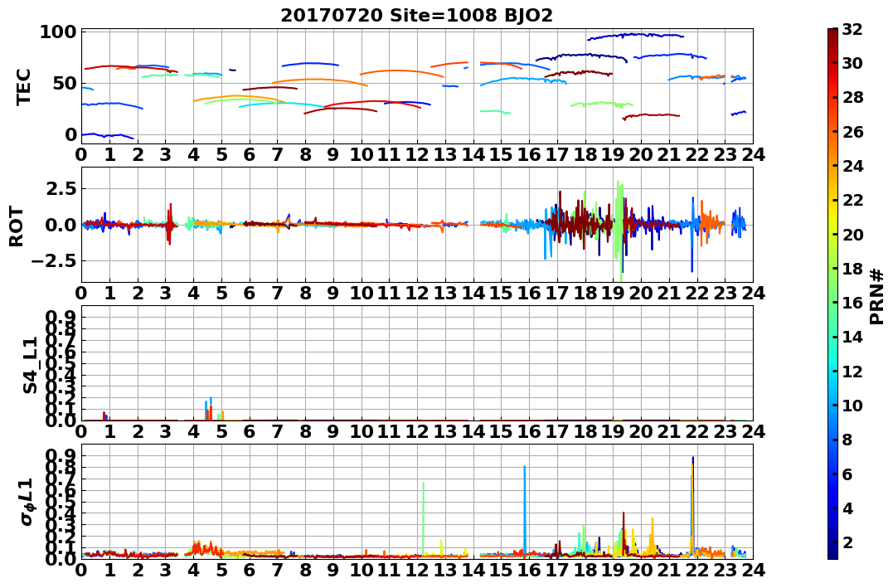Click colorbar tick label 14
This screenshot has width=893, height=588.
click(x=852, y=337)
